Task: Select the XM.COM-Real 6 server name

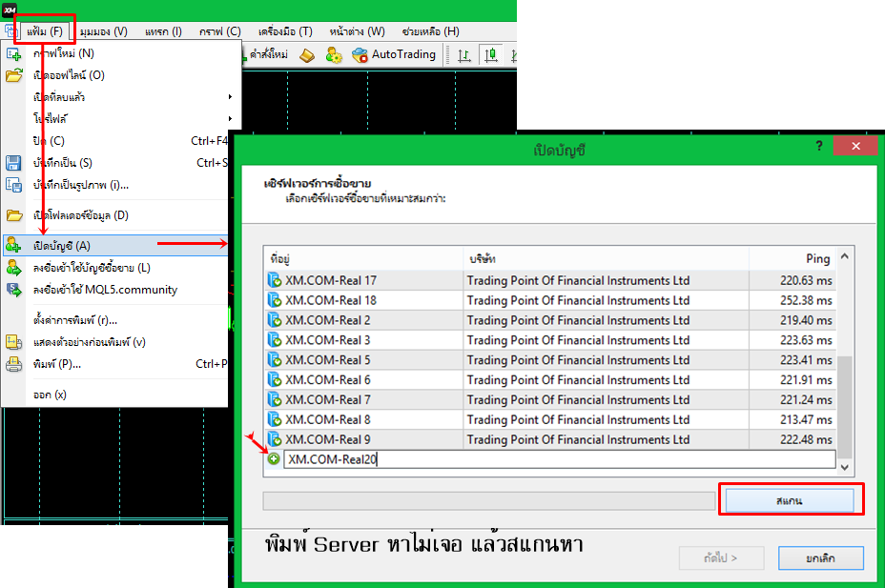Action: pyautogui.click(x=328, y=379)
